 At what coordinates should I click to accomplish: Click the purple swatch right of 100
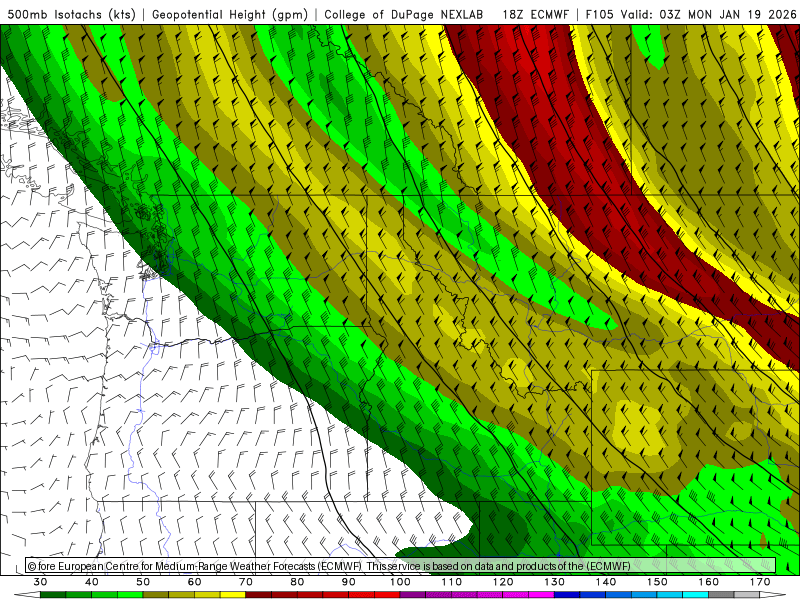coord(413,595)
